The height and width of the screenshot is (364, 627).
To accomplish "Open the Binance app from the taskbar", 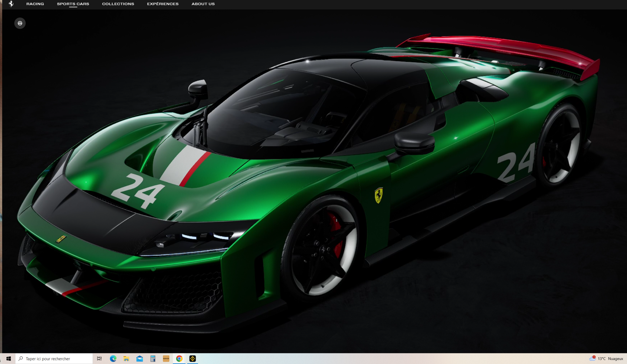I will pyautogui.click(x=193, y=358).
